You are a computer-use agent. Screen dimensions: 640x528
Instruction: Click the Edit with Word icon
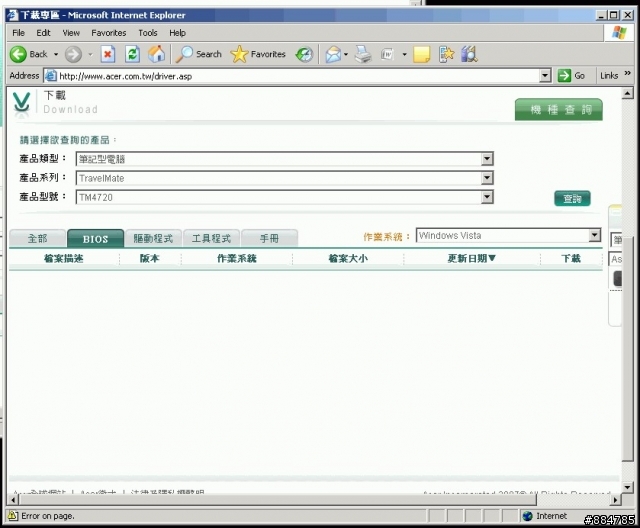point(387,54)
